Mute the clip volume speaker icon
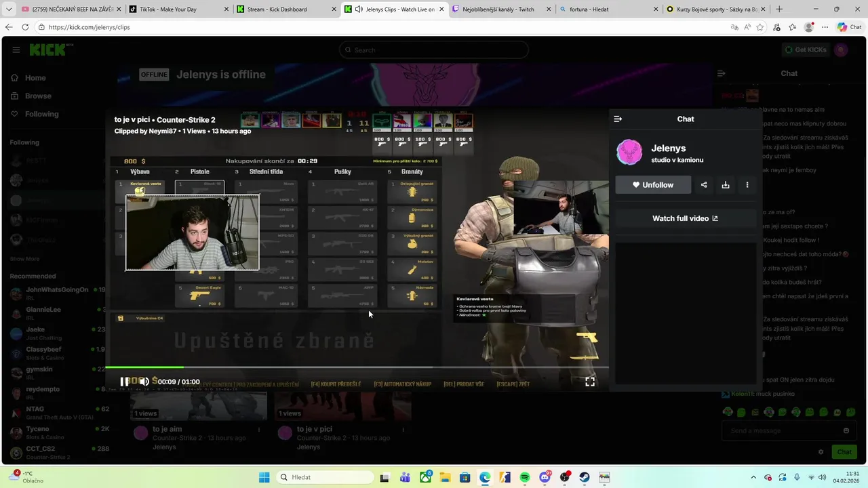The height and width of the screenshot is (488, 868). tap(144, 382)
